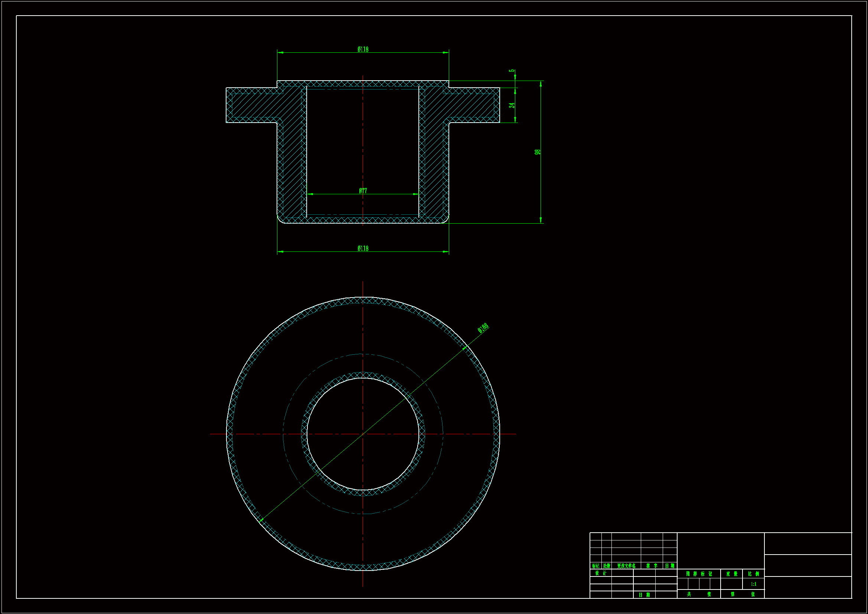Select the bottom Ø118 dimension text
The width and height of the screenshot is (868, 614).
coord(363,248)
